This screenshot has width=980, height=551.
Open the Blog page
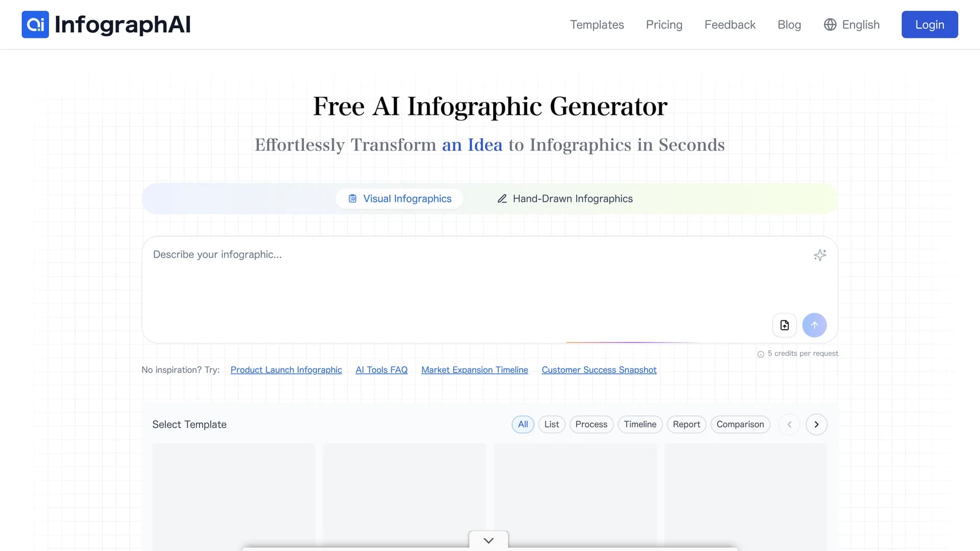click(789, 24)
